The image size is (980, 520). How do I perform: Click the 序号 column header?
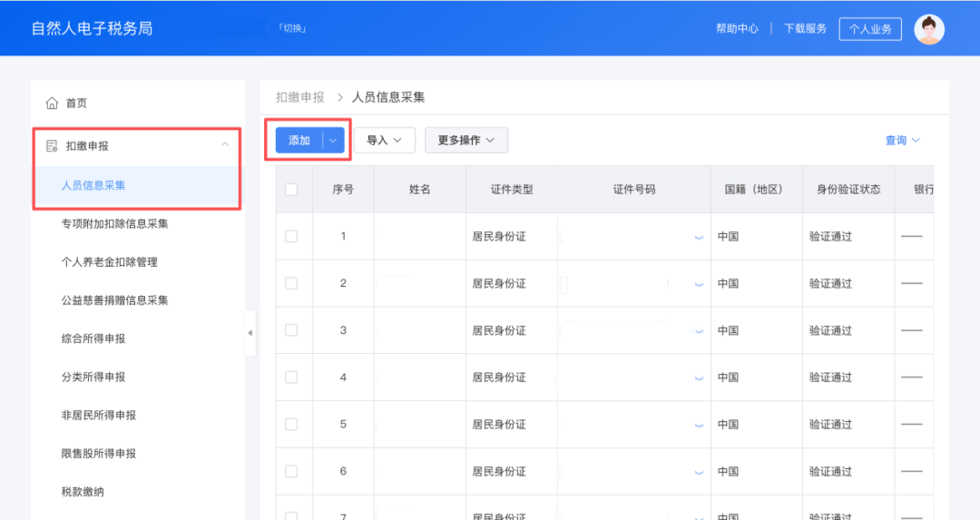click(343, 190)
